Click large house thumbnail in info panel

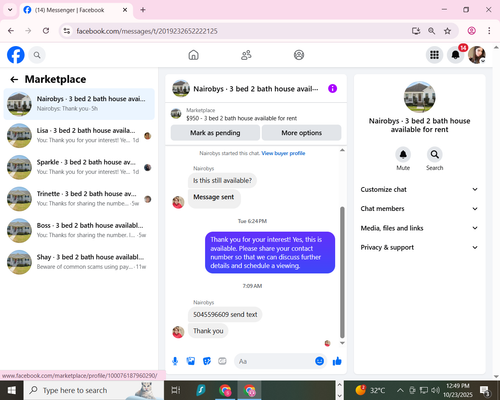(419, 97)
